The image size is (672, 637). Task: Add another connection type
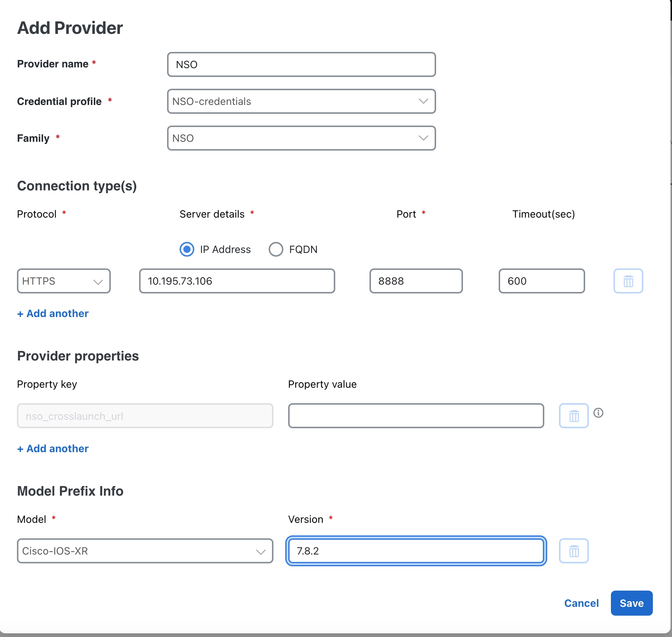53,313
